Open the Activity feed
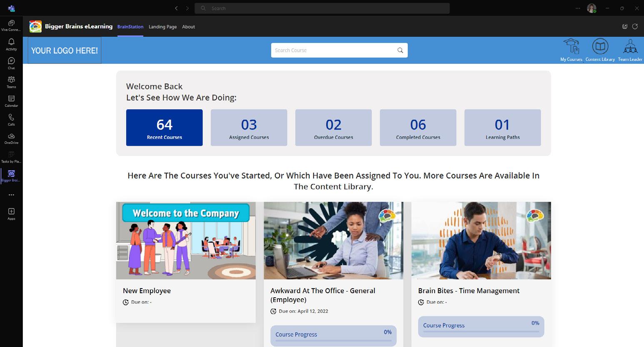Screen dimensions: 644x347 coord(11,44)
